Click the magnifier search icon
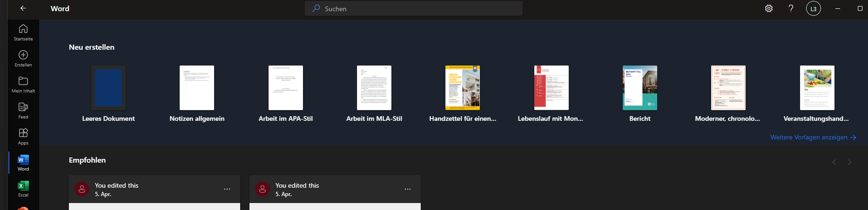The image size is (868, 210). pos(316,8)
